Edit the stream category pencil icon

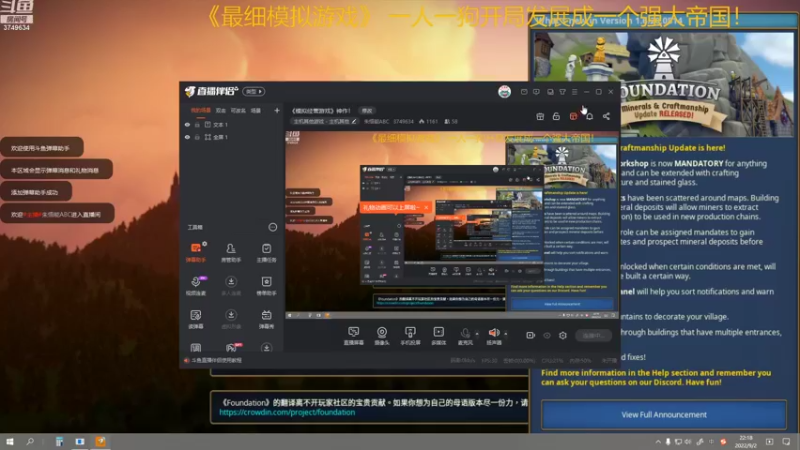pyautogui.click(x=354, y=121)
